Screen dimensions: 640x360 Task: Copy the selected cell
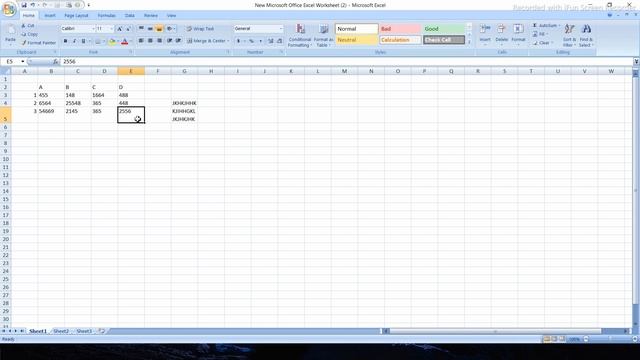click(x=30, y=34)
